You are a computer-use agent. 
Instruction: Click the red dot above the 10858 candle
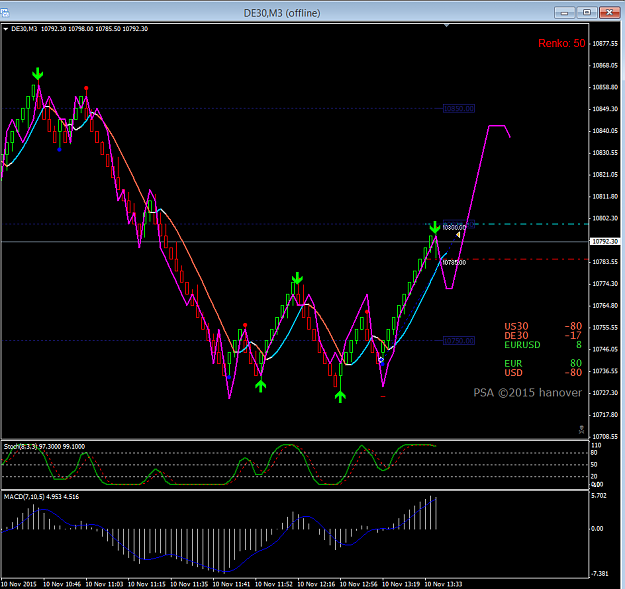86,88
